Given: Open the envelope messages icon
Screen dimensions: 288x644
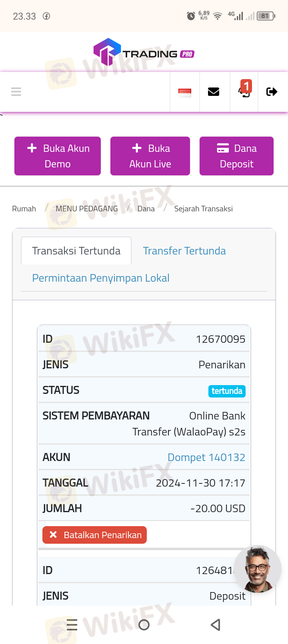Looking at the screenshot, I should [x=214, y=92].
